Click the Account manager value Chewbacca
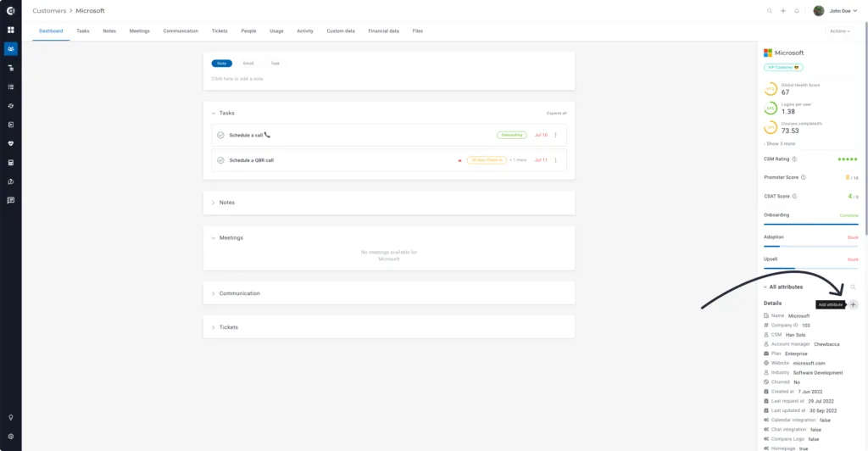The height and width of the screenshot is (451, 868). pyautogui.click(x=826, y=344)
